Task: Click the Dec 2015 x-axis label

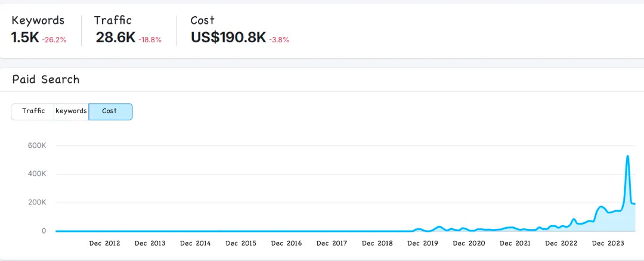Action: 241,243
